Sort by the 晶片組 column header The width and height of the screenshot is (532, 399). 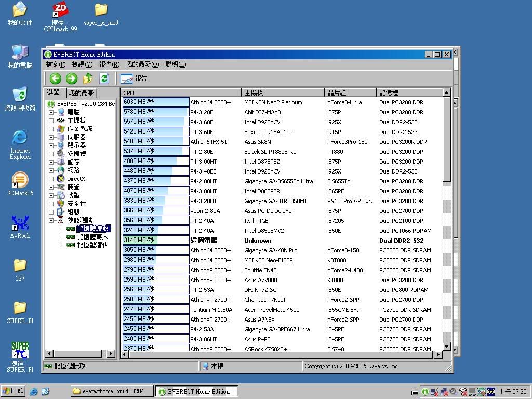350,92
